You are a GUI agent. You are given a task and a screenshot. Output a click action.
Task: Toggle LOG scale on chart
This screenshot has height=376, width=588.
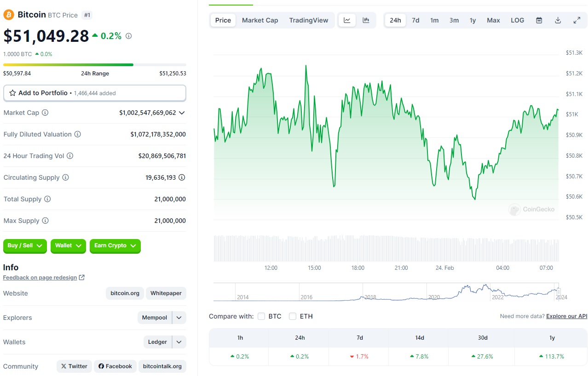tap(518, 20)
